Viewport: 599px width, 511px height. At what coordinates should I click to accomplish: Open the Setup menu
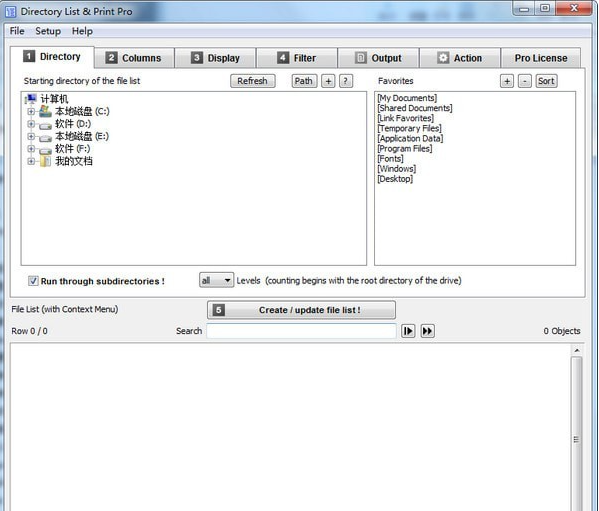click(48, 31)
